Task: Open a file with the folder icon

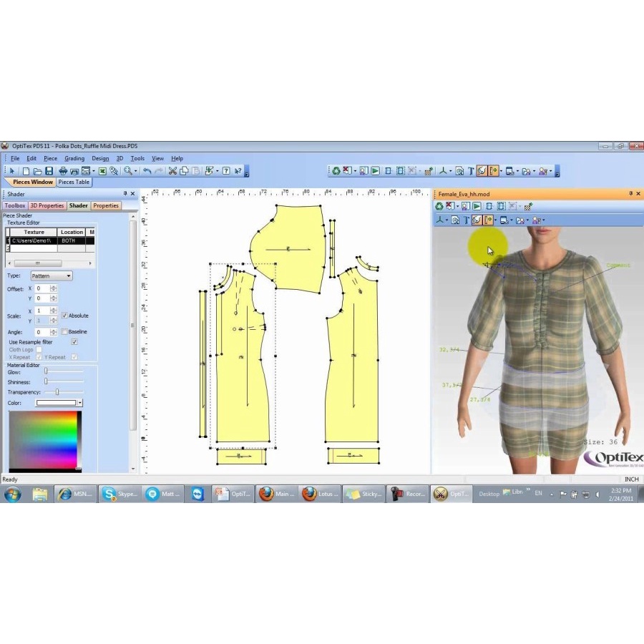Action: 37,171
